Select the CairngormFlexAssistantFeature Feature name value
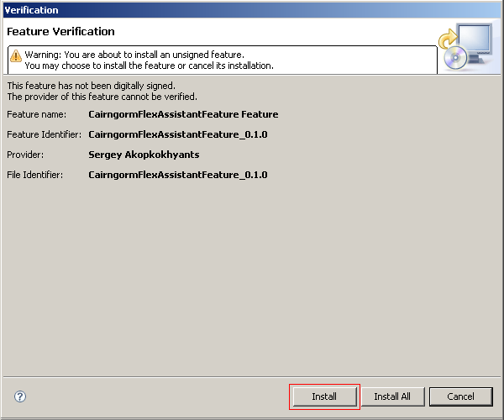This screenshot has width=504, height=420. (x=183, y=114)
